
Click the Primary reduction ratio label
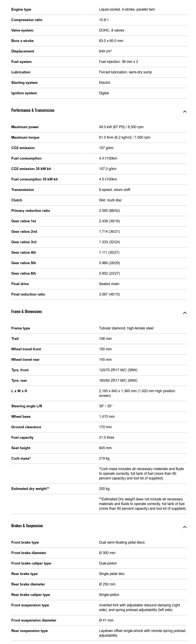(30, 211)
